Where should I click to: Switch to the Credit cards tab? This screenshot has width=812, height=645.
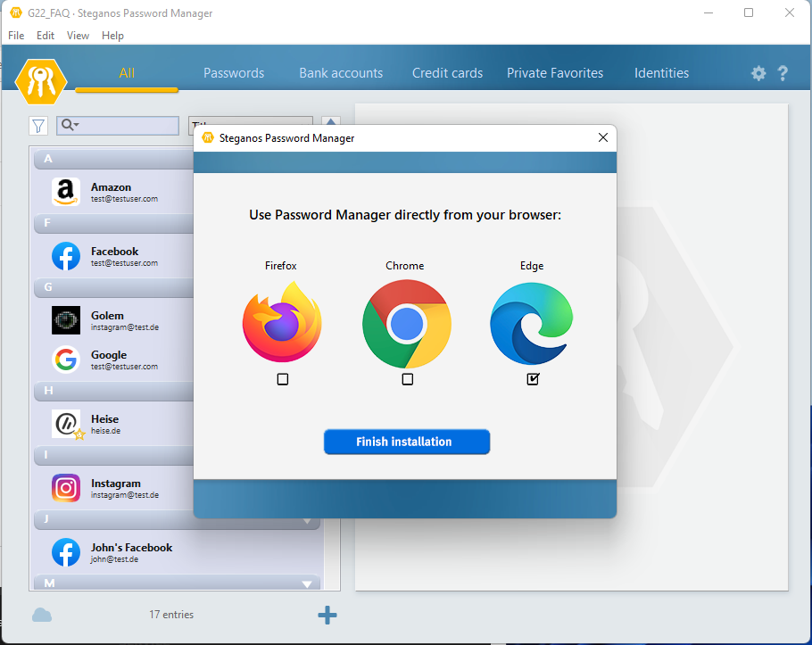(x=447, y=73)
